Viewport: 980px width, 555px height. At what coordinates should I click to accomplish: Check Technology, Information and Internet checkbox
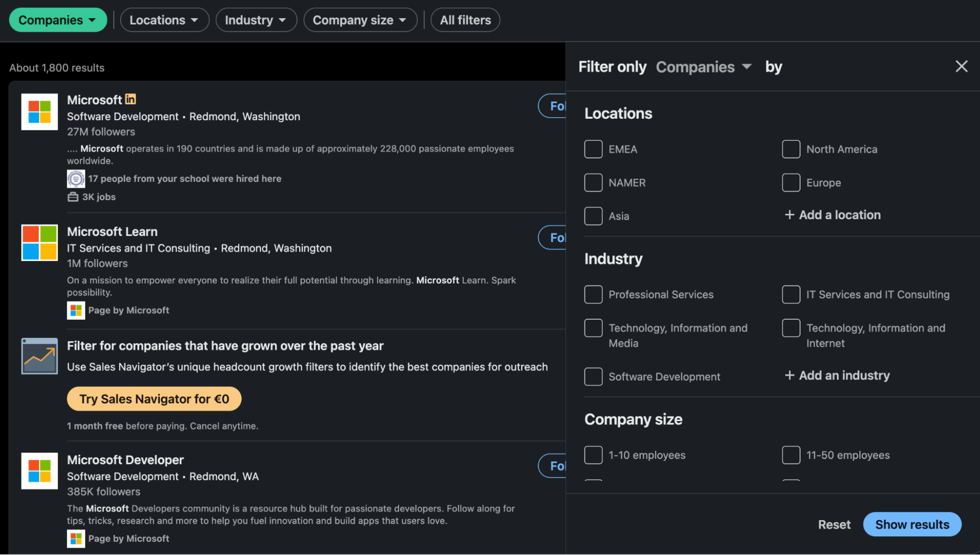point(791,328)
